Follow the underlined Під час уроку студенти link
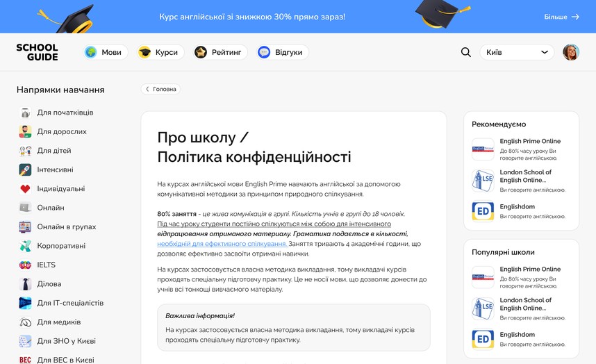Screen dimensions: 596x364 click(x=274, y=224)
